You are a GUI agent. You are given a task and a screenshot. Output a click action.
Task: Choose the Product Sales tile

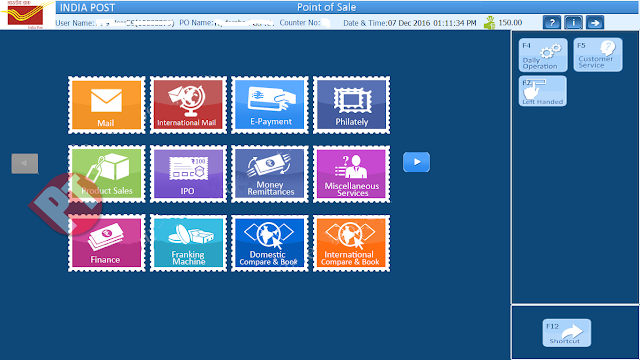coord(107,174)
